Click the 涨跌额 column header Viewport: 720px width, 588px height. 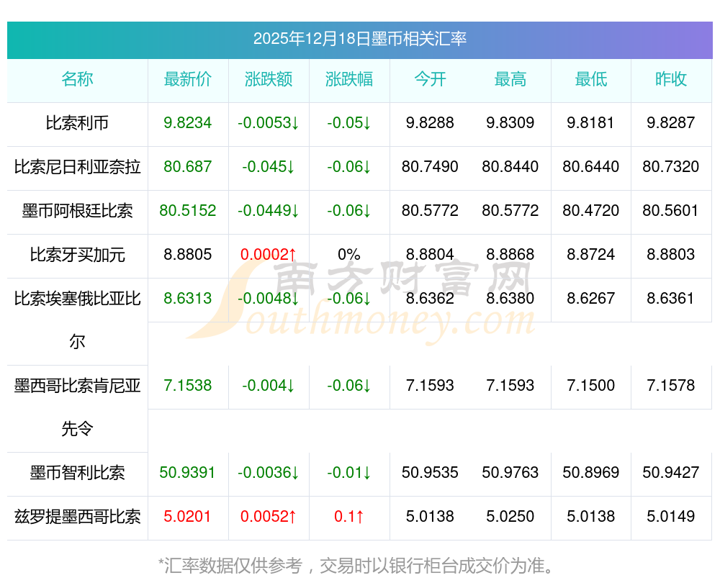click(269, 80)
